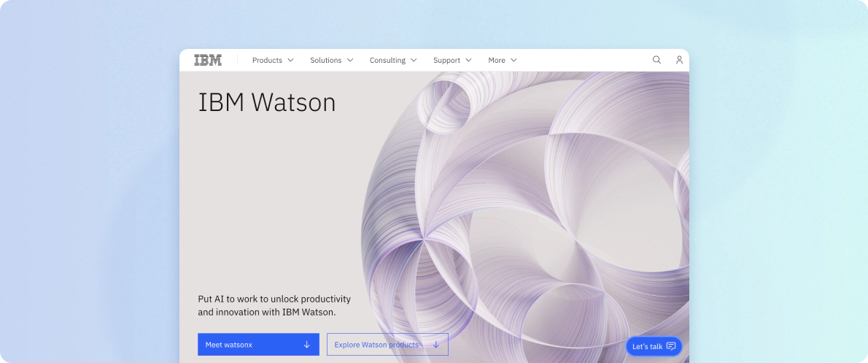Expand chevron next to Consulting

tap(414, 61)
